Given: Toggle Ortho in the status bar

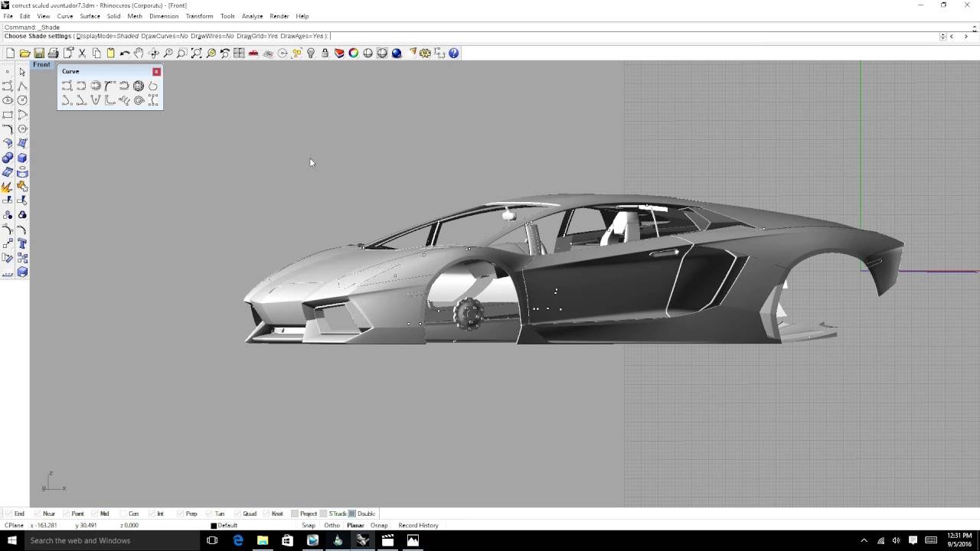Looking at the screenshot, I should point(332,525).
